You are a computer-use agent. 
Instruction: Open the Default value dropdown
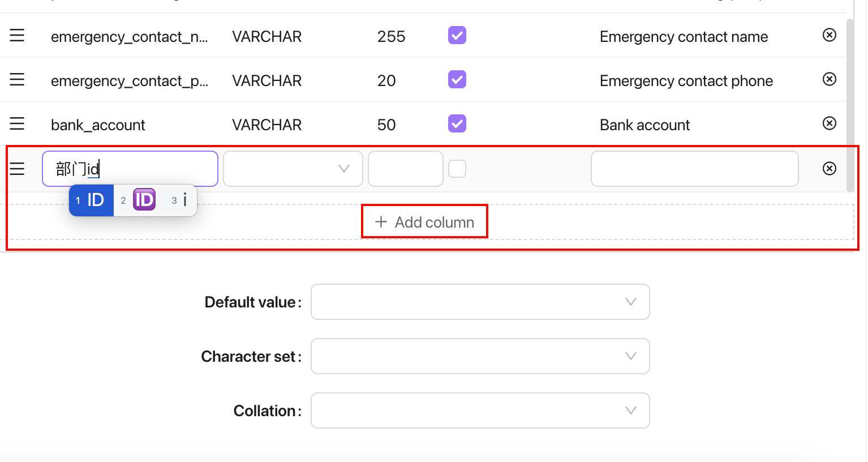480,302
